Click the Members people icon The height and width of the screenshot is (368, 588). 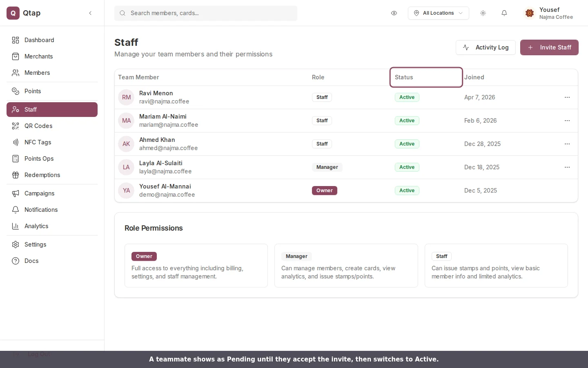pyautogui.click(x=16, y=73)
